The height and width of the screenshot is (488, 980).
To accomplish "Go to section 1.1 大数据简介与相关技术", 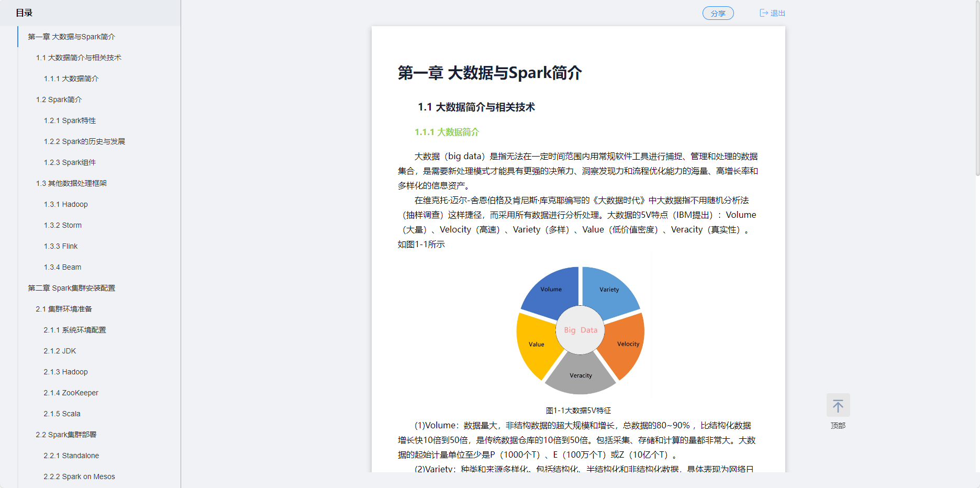I will (79, 58).
